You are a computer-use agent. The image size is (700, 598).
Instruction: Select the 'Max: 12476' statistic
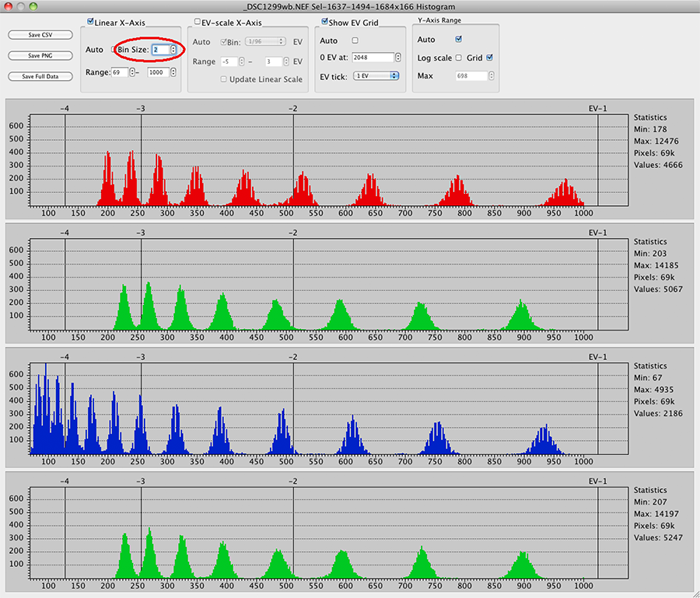(656, 141)
